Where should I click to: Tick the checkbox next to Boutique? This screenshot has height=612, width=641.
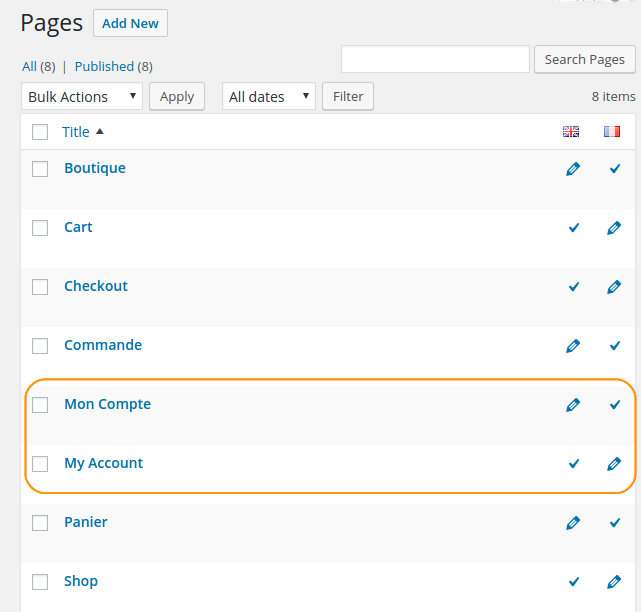click(x=40, y=169)
